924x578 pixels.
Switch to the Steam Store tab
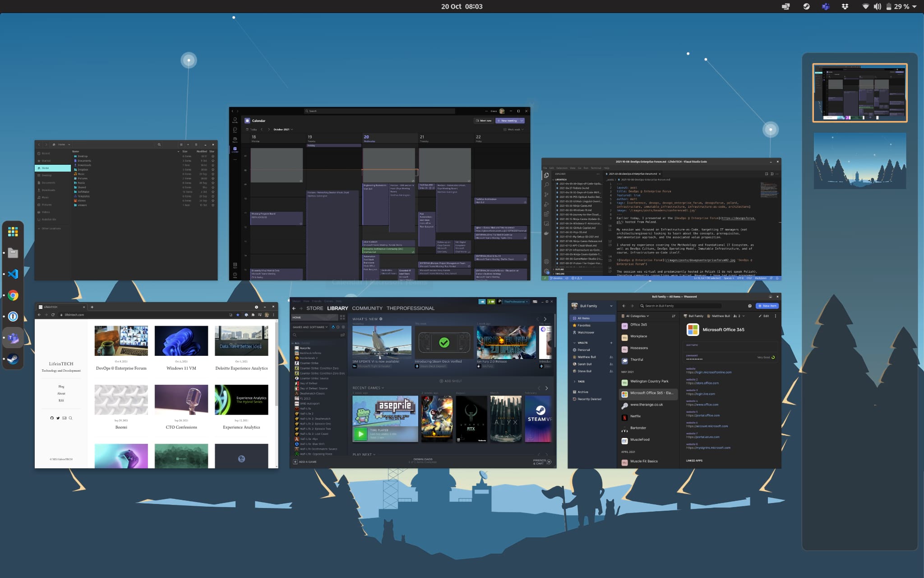click(314, 308)
